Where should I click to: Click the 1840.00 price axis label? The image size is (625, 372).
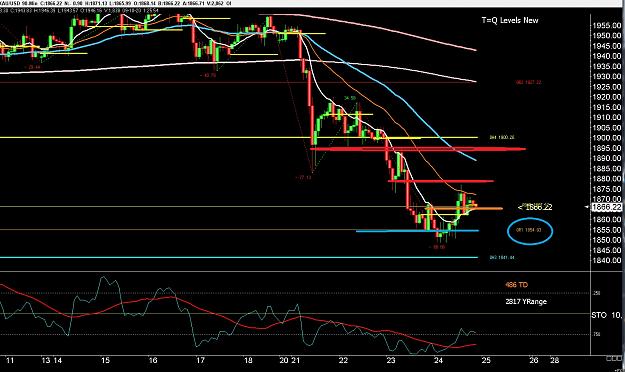coord(607,260)
